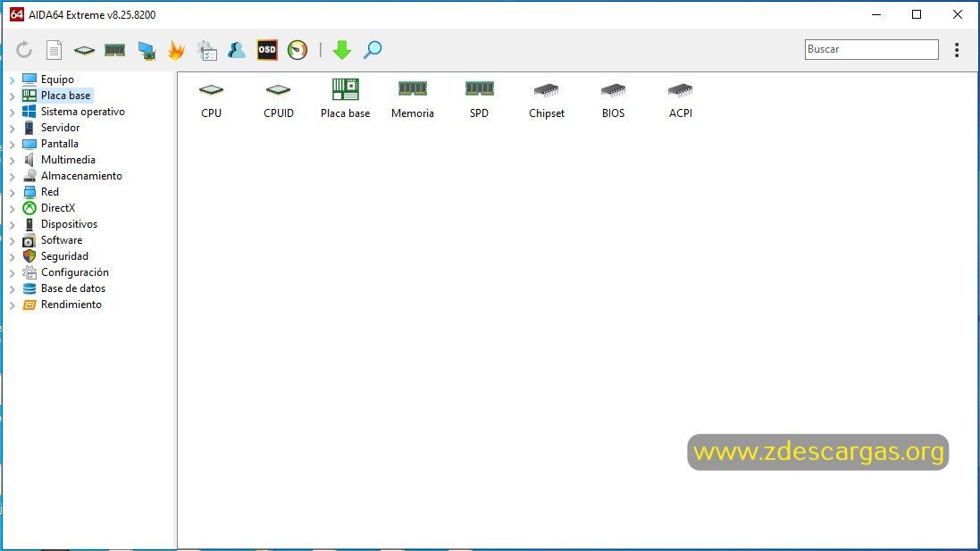The width and height of the screenshot is (980, 551).
Task: Maximize the AIDA64 window
Action: 917,14
